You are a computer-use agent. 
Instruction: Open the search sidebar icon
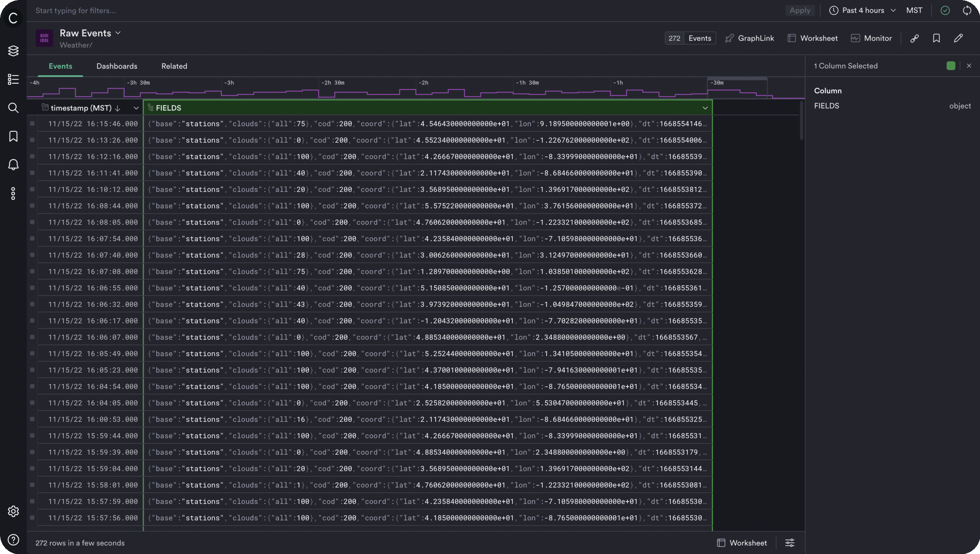[x=13, y=108]
